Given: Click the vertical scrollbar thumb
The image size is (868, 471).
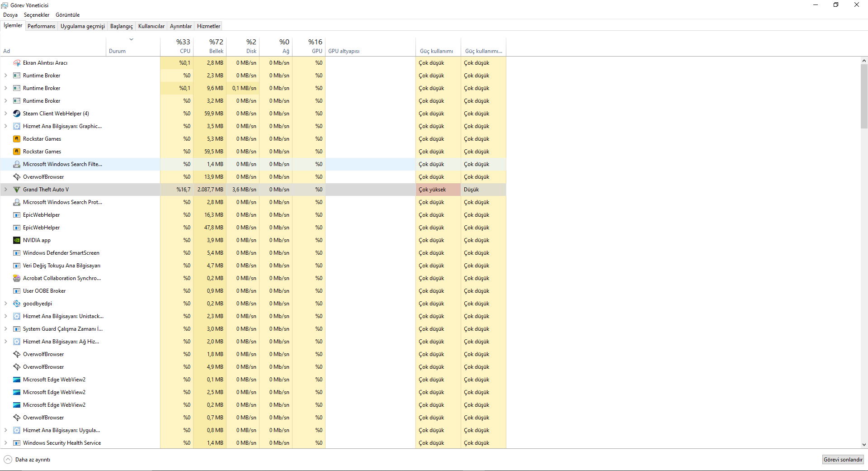Looking at the screenshot, I should [x=864, y=96].
